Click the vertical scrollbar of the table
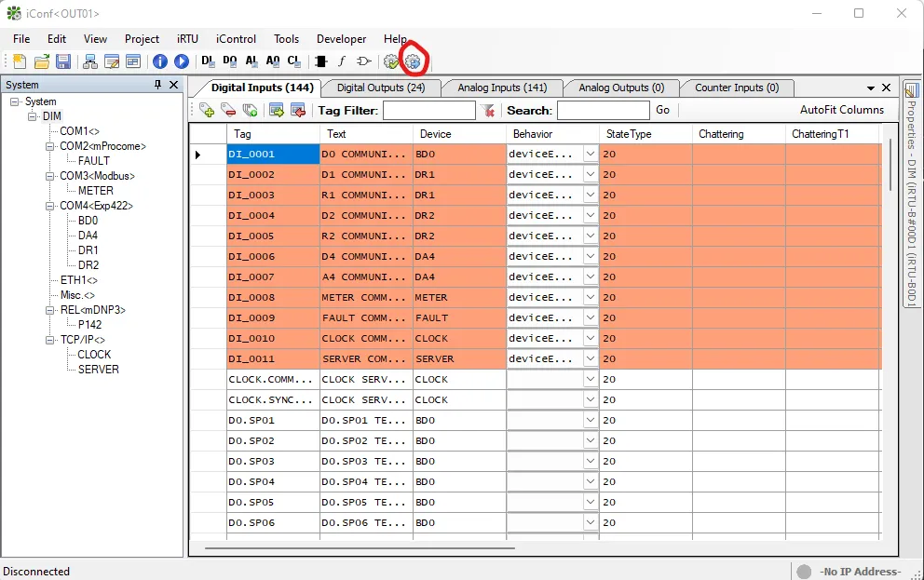Viewport: 924px width, 580px height. [890, 165]
